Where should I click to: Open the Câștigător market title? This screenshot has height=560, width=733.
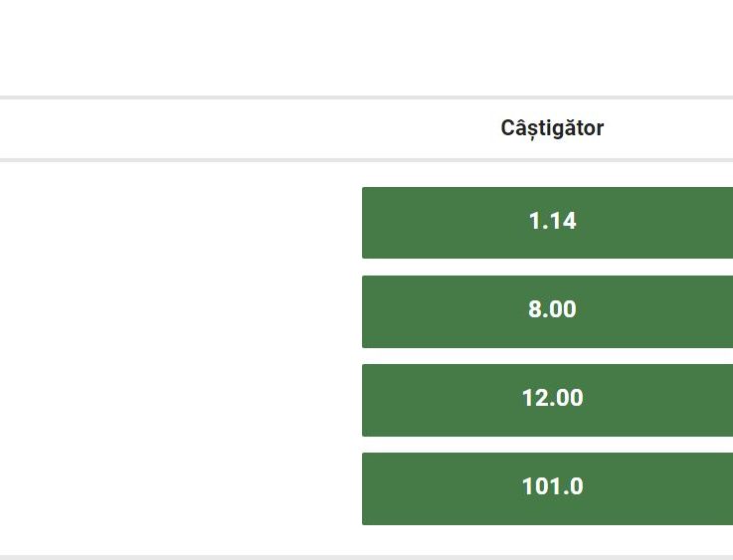[552, 128]
